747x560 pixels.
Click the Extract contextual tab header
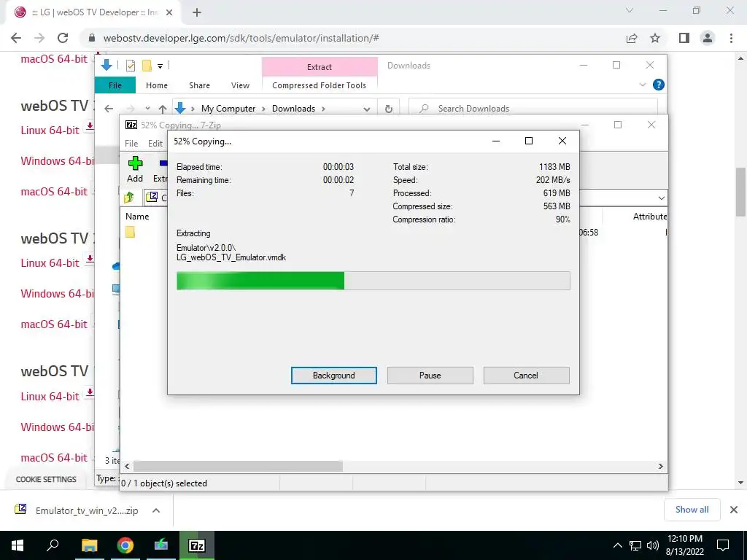(x=320, y=67)
